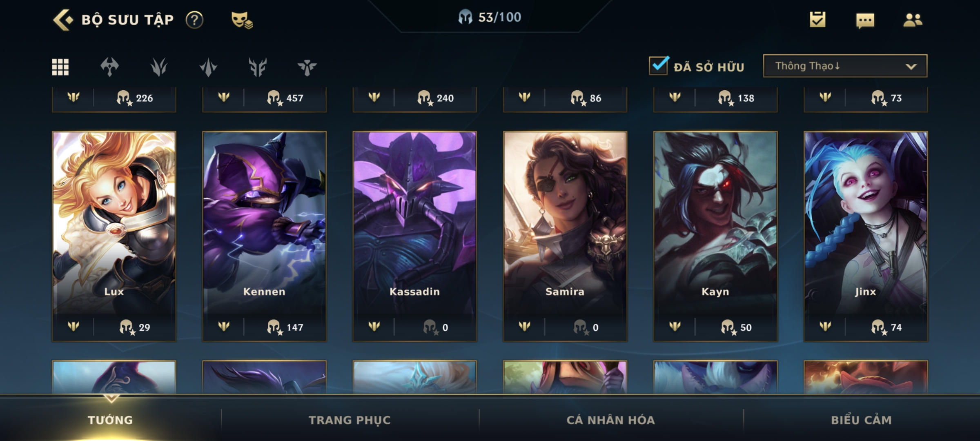The width and height of the screenshot is (980, 441).
Task: Go back using the arrow beside Bộ Sưu Tập
Action: [63, 20]
